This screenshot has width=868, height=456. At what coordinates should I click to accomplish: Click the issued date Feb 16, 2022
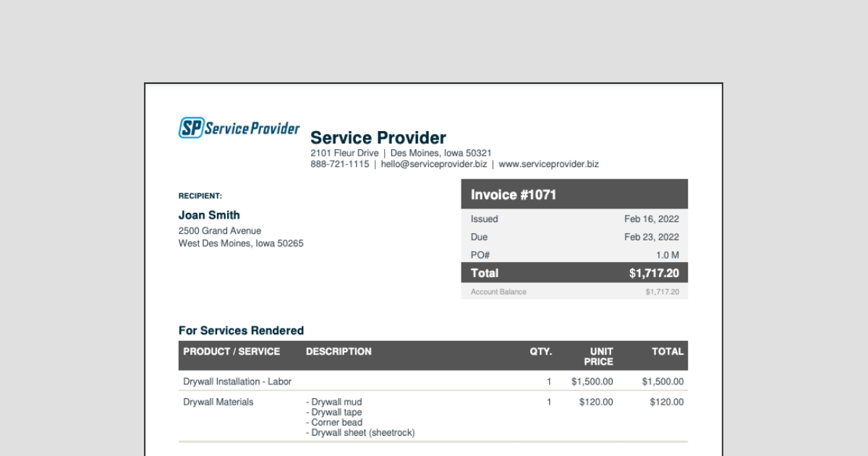click(x=652, y=219)
